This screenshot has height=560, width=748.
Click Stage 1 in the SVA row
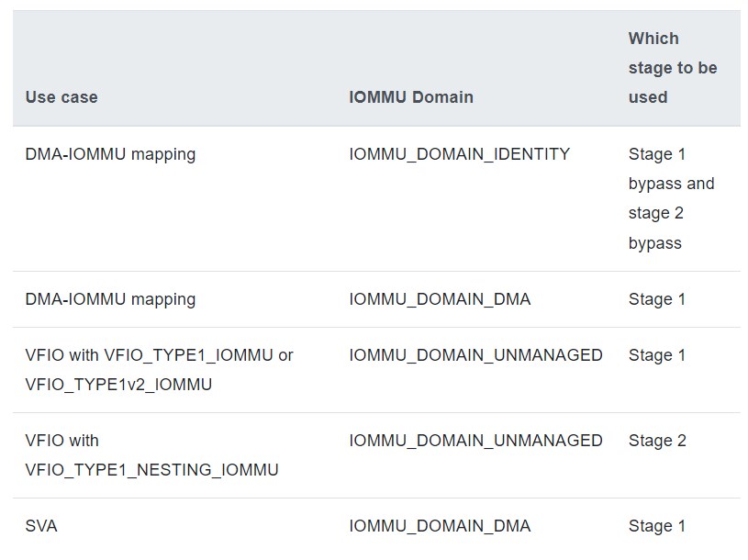(x=656, y=526)
